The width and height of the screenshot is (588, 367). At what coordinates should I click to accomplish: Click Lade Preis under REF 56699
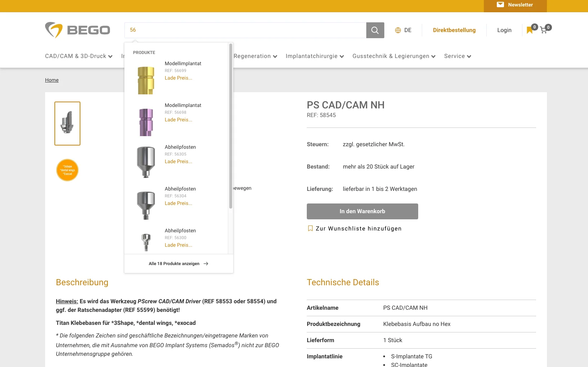click(178, 78)
